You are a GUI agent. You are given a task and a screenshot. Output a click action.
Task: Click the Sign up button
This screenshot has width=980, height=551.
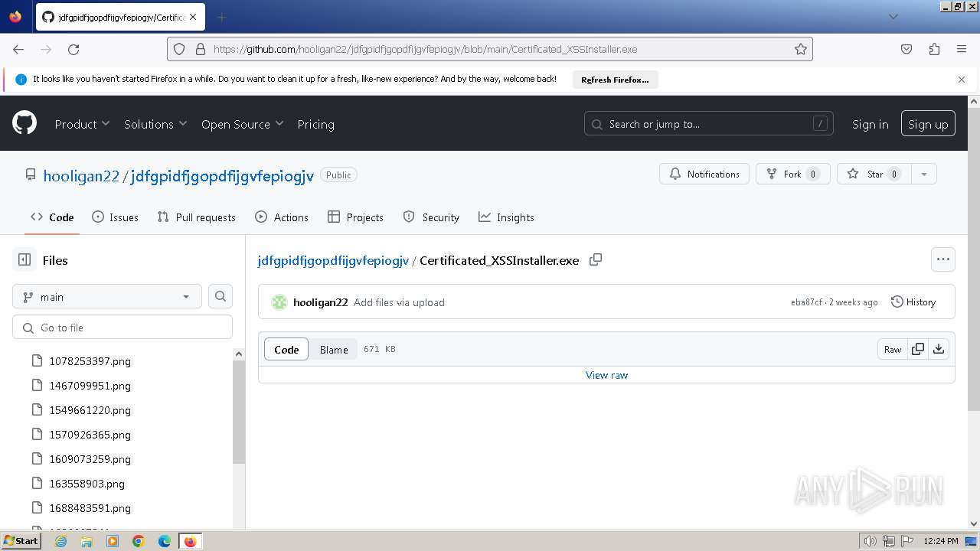(x=928, y=124)
